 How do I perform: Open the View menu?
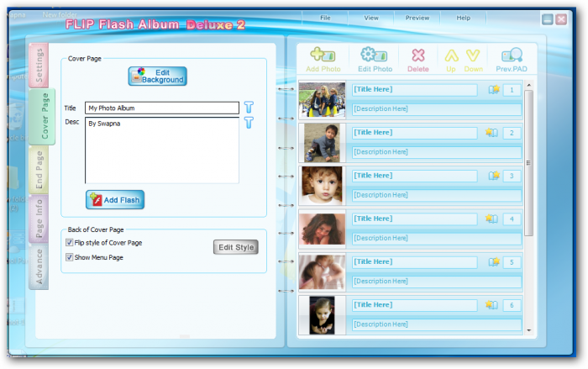[x=371, y=18]
